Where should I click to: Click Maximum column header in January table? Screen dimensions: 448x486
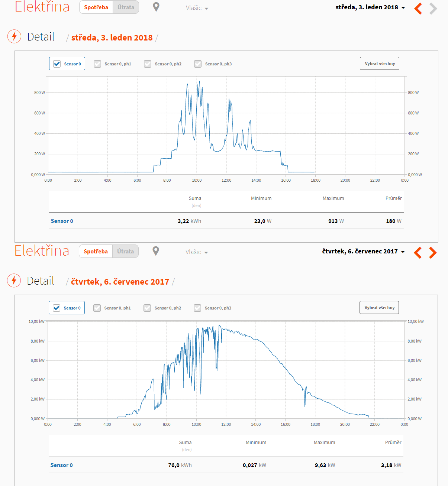coord(333,198)
